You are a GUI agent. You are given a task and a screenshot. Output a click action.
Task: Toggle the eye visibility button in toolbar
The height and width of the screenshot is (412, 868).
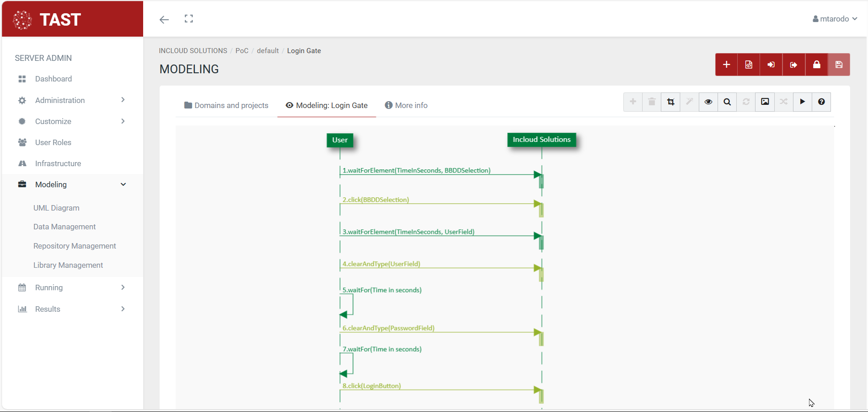point(708,102)
